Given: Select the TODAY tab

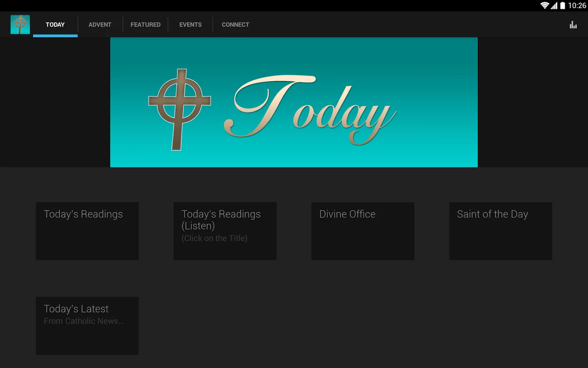Looking at the screenshot, I should click(55, 25).
